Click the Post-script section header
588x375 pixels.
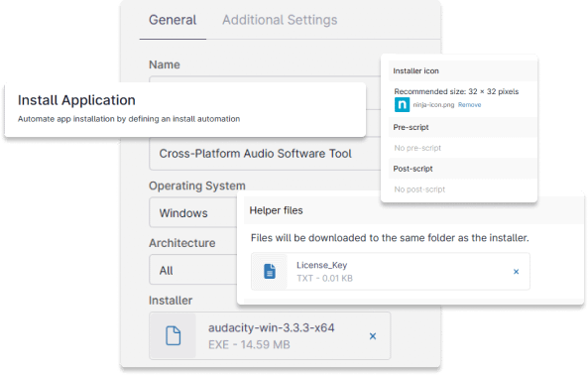click(463, 169)
